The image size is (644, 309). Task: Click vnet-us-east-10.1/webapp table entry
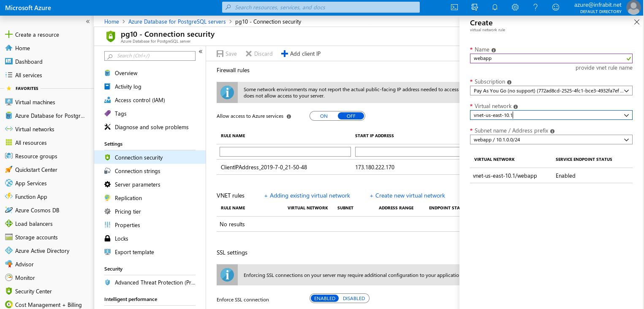click(505, 176)
